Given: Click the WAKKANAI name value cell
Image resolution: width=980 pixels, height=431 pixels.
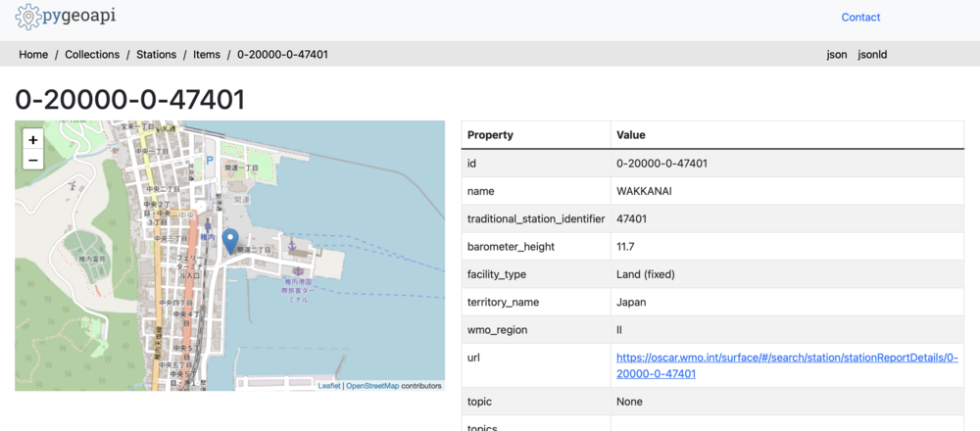Looking at the screenshot, I should point(644,191).
